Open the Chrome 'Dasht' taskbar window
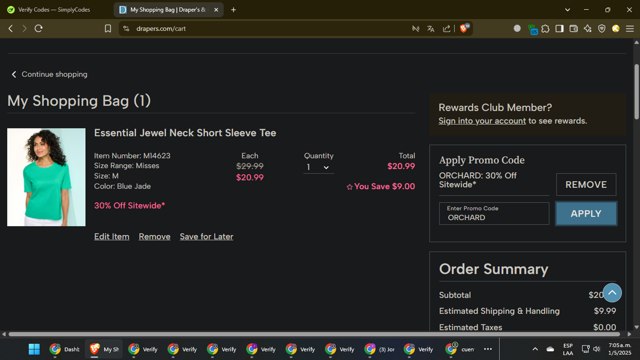The height and width of the screenshot is (360, 640). (x=64, y=349)
